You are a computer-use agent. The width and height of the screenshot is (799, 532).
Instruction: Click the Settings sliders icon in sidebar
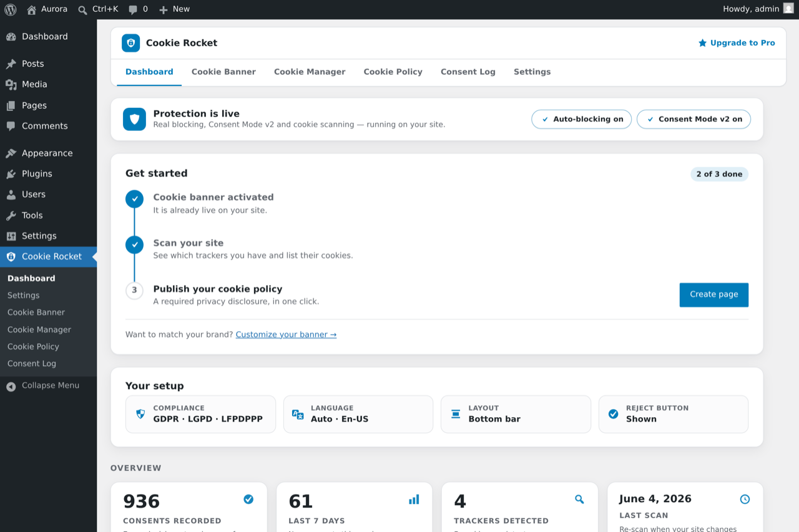click(11, 236)
